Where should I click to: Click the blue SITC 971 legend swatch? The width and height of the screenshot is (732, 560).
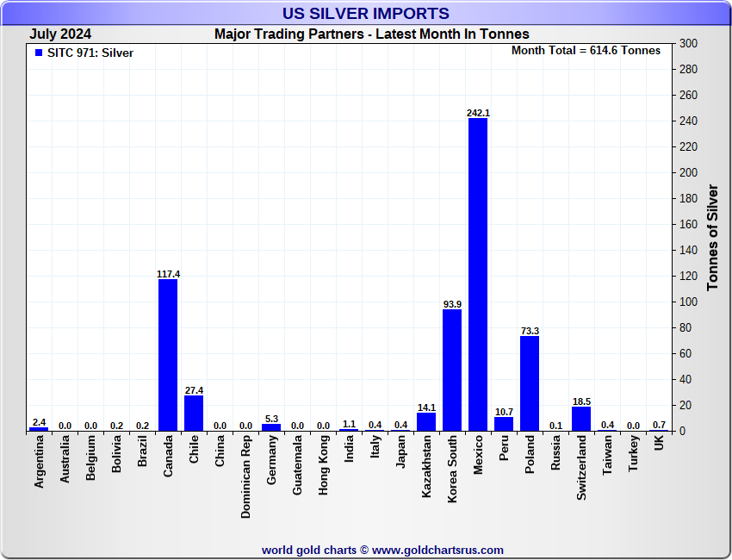coord(39,53)
